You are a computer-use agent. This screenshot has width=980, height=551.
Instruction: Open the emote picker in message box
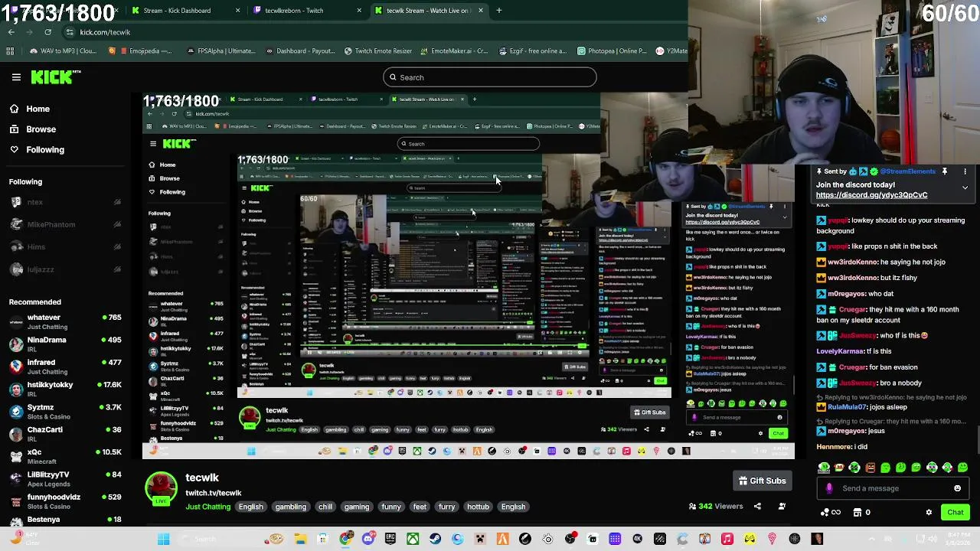957,488
